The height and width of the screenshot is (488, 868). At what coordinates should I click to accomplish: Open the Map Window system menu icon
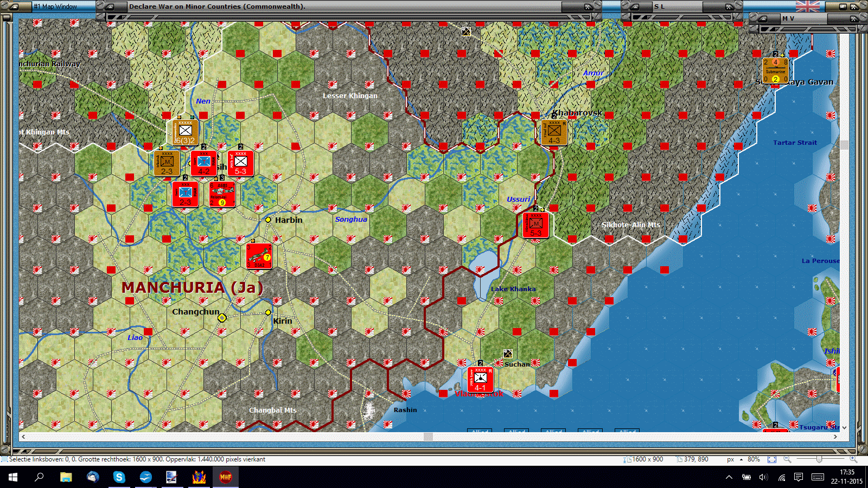15,7
